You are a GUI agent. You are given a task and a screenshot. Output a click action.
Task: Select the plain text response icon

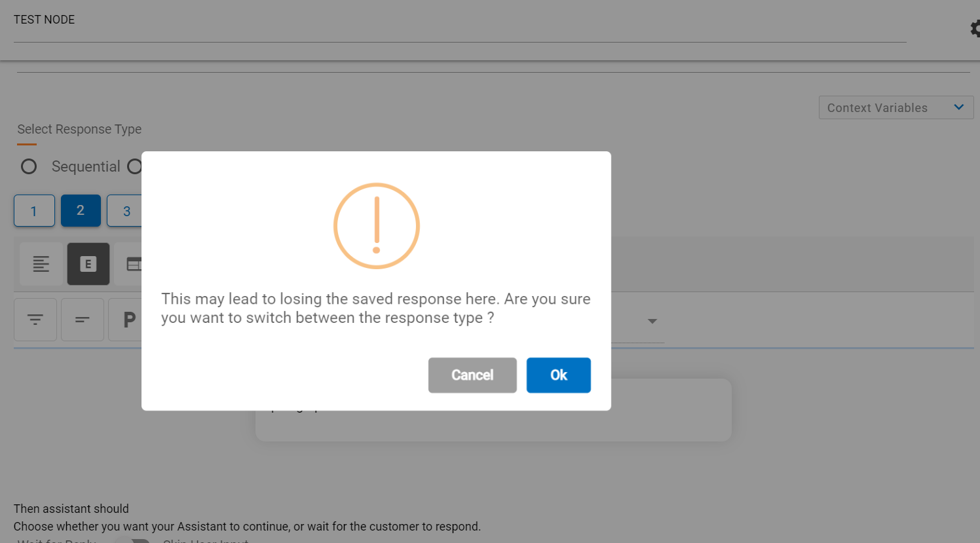(41, 263)
